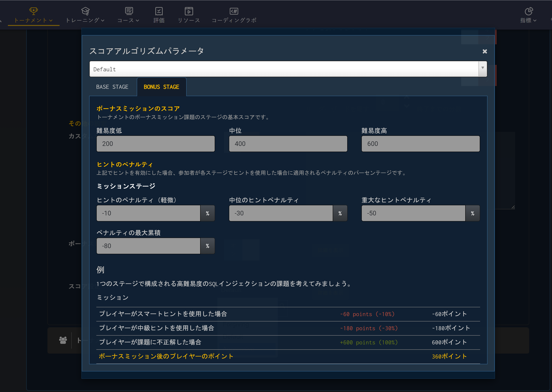
Task: Click the row プレイヤーが課題に不正解した場合
Action: tap(288, 342)
